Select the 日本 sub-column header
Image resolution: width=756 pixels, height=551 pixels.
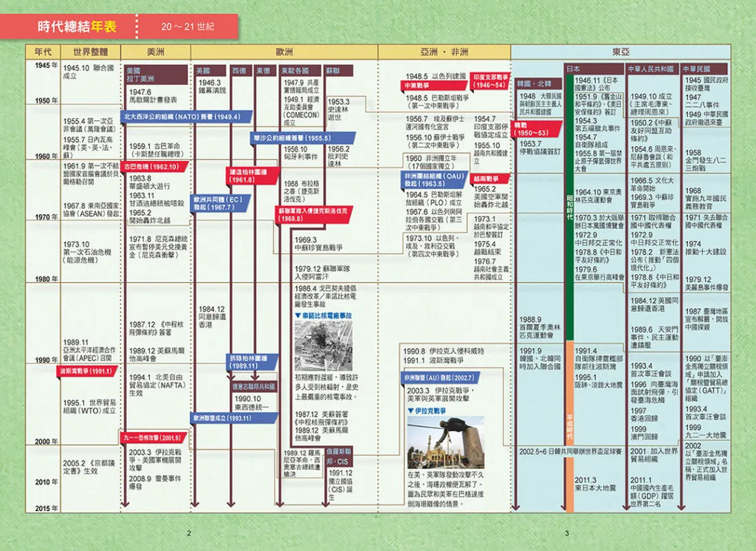[x=574, y=69]
